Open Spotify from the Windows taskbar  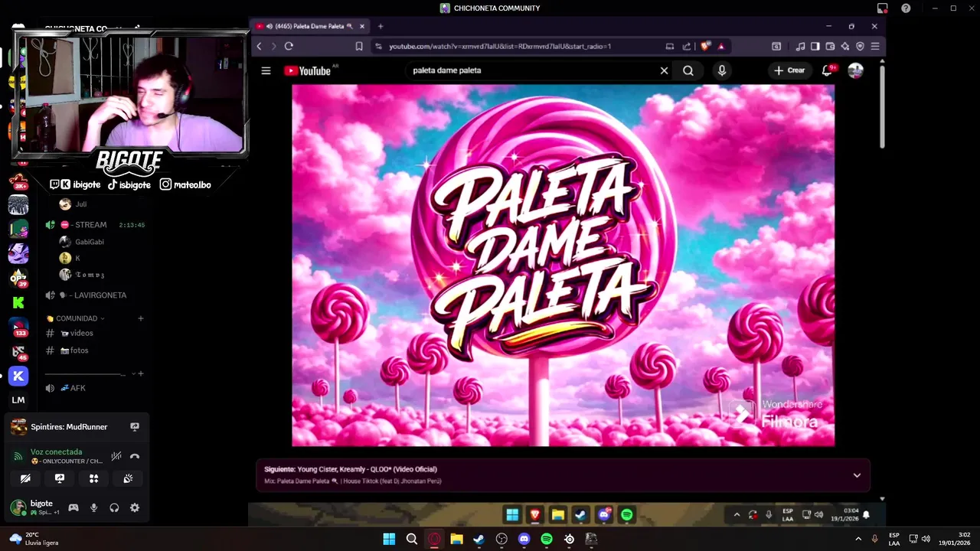(x=547, y=539)
